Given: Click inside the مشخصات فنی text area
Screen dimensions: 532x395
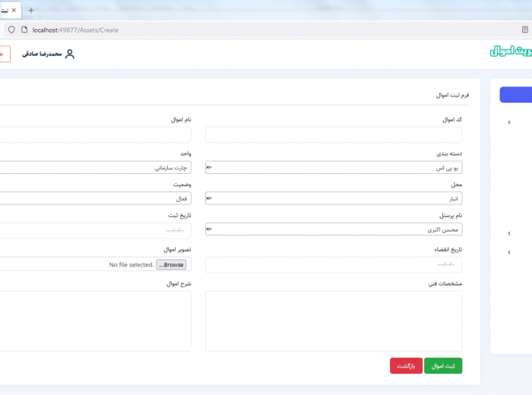Looking at the screenshot, I should coord(334,321).
